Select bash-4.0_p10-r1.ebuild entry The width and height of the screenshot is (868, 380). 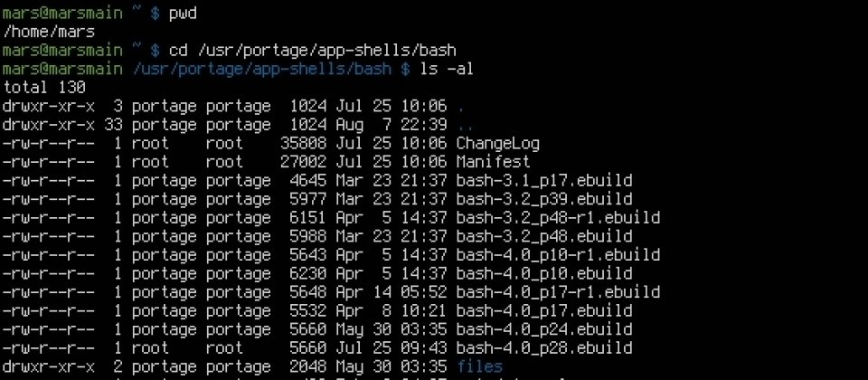558,255
